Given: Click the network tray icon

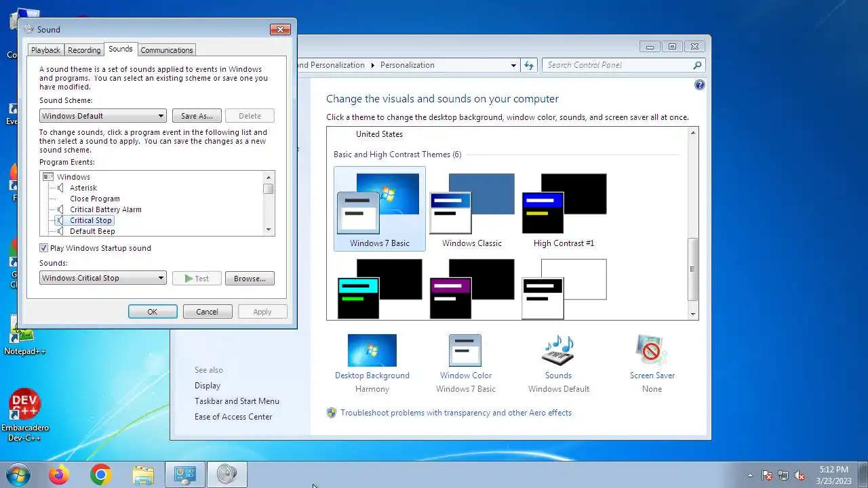Looking at the screenshot, I should pos(783,475).
